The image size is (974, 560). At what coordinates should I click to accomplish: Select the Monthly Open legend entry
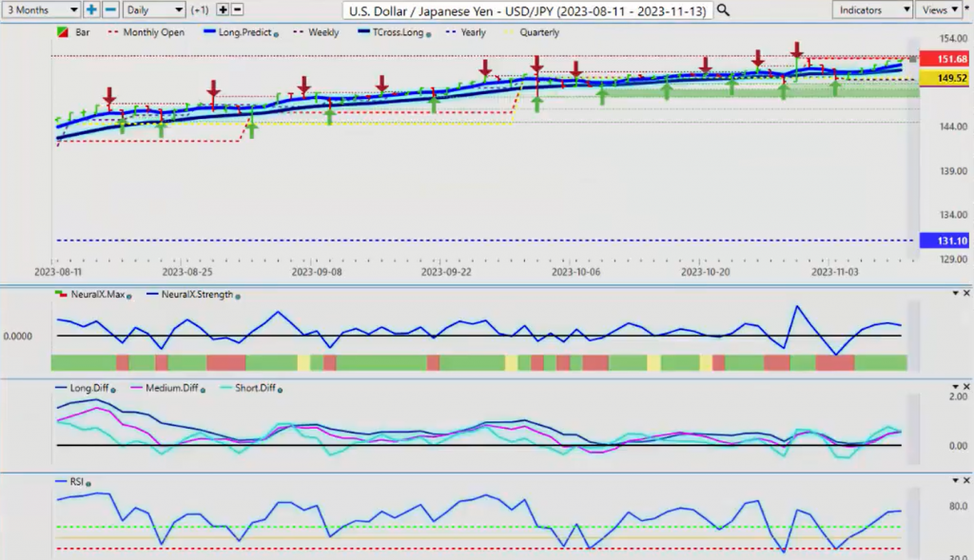(x=153, y=32)
